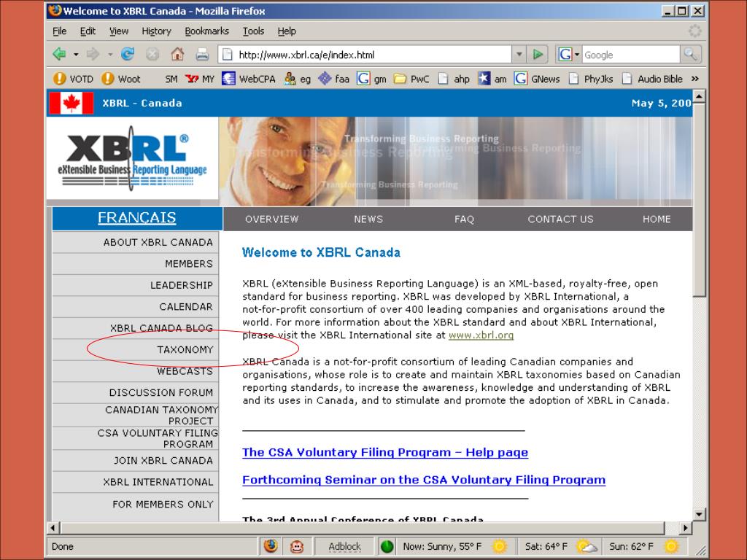Image resolution: width=747 pixels, height=560 pixels.
Task: Open the Forward history dropdown arrow
Action: click(x=110, y=54)
